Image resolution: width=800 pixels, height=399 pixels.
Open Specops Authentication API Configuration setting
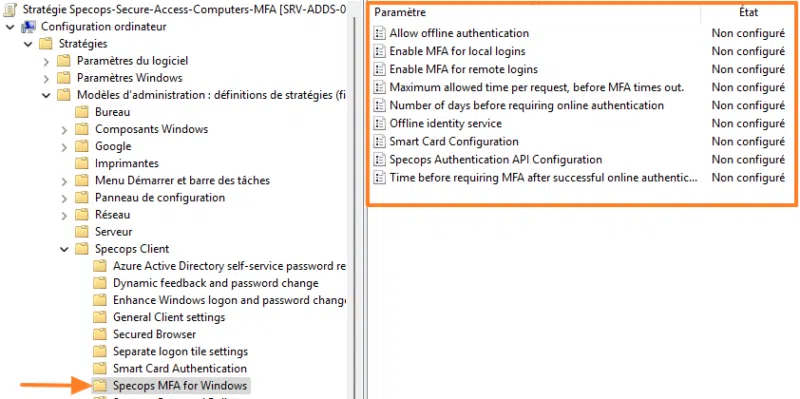click(x=579, y=160)
